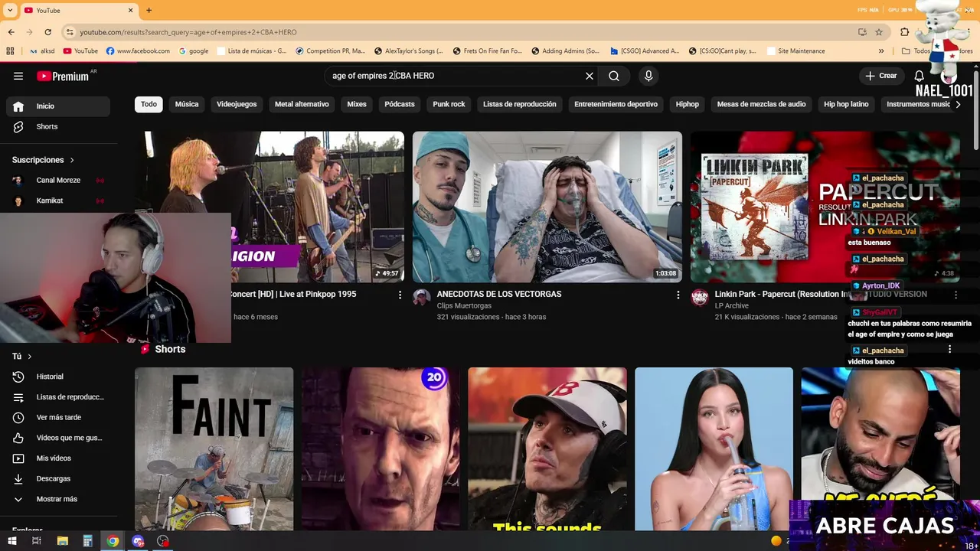Go back with the browser back arrow
980x551 pixels.
coord(11,32)
